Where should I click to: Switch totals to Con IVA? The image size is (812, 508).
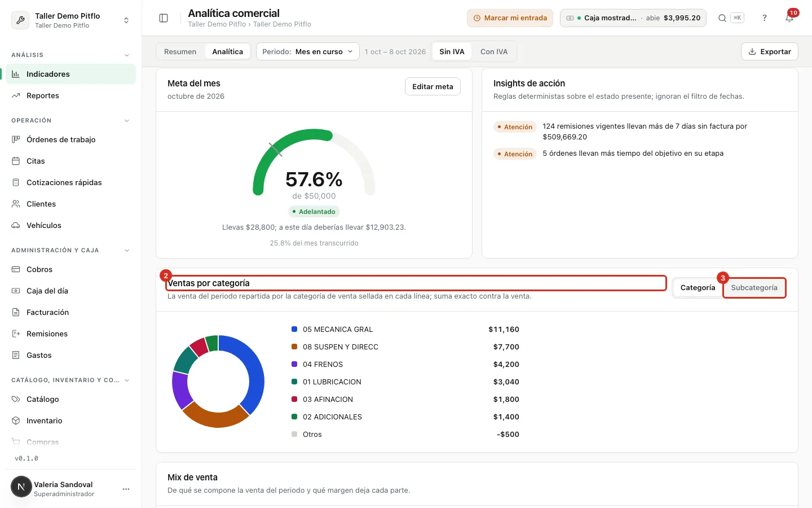tap(494, 51)
